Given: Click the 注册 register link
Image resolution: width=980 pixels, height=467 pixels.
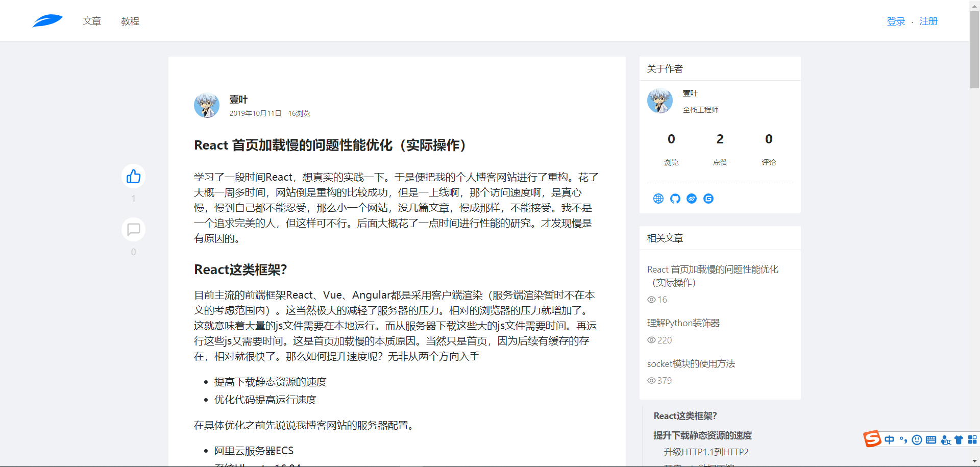Looking at the screenshot, I should (x=928, y=21).
